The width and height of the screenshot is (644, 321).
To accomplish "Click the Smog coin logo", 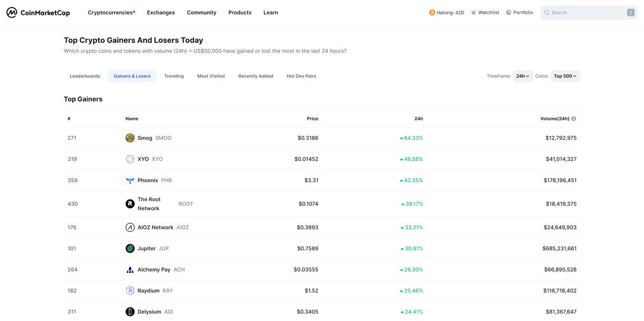I will click(130, 138).
